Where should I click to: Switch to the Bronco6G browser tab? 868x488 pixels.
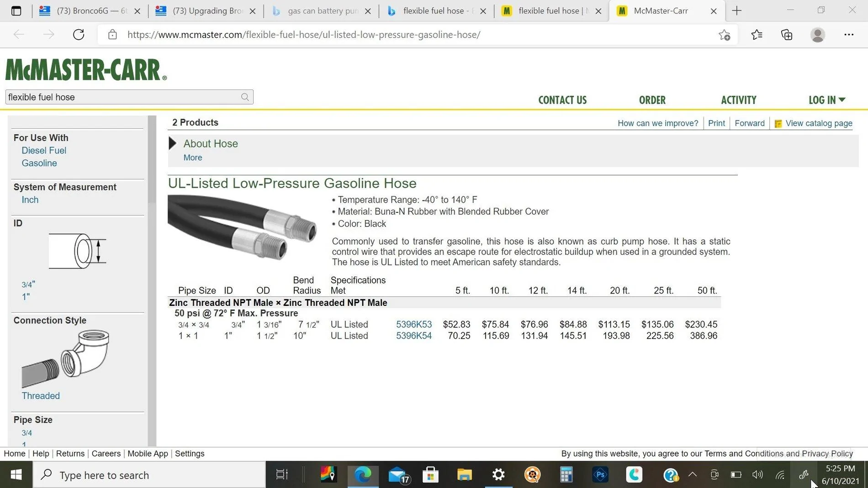click(x=90, y=10)
